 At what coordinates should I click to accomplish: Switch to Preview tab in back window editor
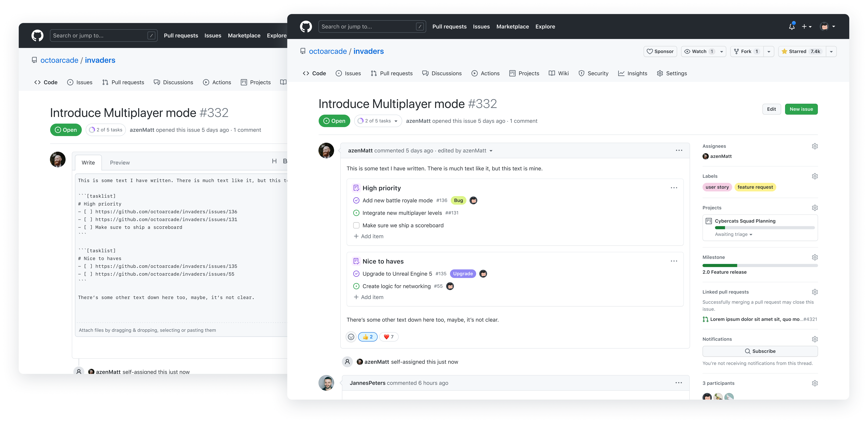(x=120, y=163)
